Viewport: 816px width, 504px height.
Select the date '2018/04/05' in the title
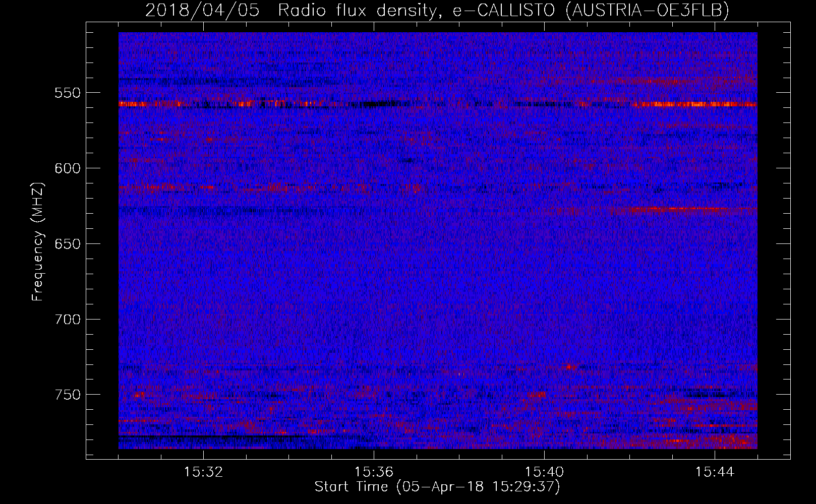(x=203, y=10)
